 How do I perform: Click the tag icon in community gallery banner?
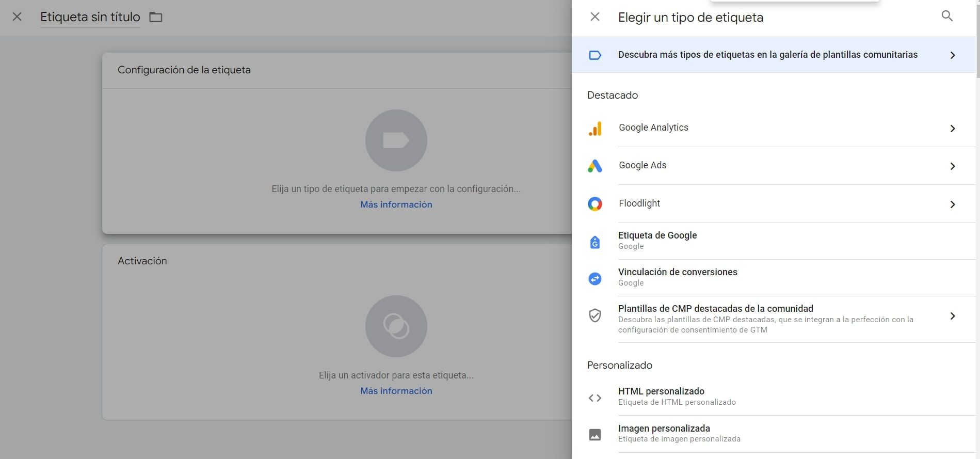coord(595,55)
